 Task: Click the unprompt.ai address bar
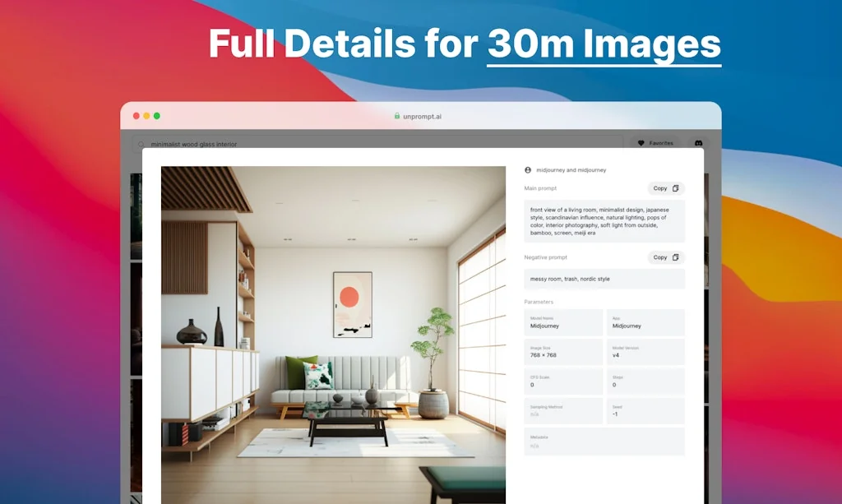pos(418,117)
